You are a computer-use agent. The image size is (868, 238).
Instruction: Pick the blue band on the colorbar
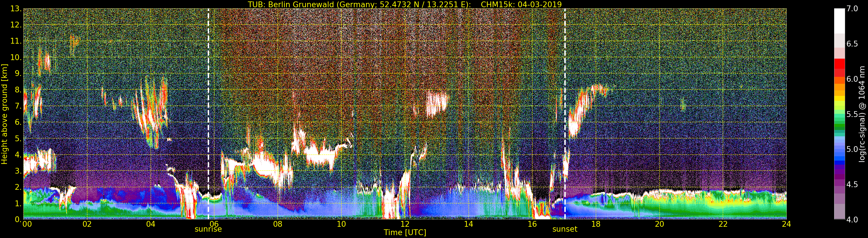pos(839,155)
